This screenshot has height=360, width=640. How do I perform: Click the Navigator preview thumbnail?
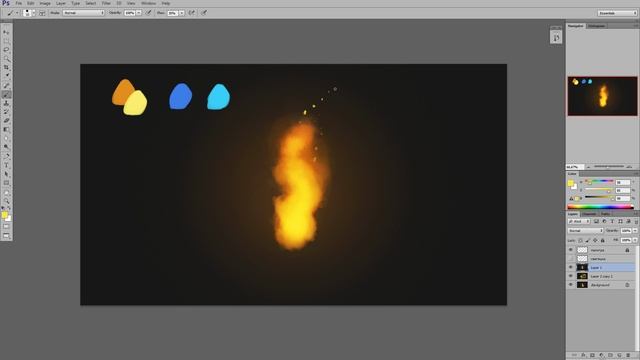pos(602,96)
